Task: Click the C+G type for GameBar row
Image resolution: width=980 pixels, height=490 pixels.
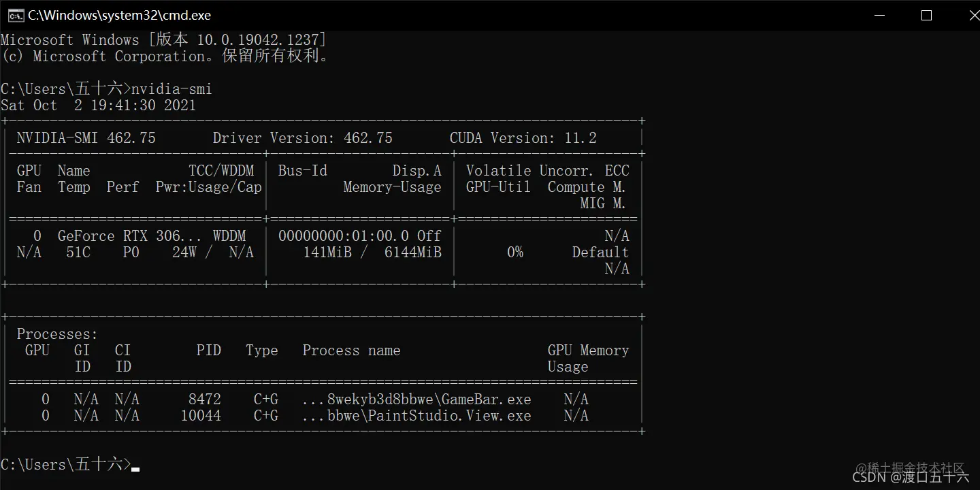Action: 266,399
